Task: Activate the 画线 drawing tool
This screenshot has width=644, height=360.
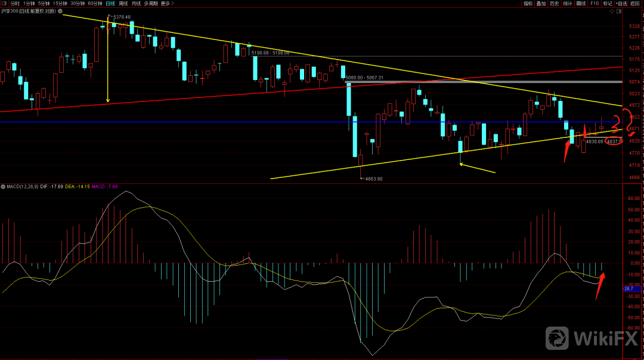Action: (x=581, y=4)
